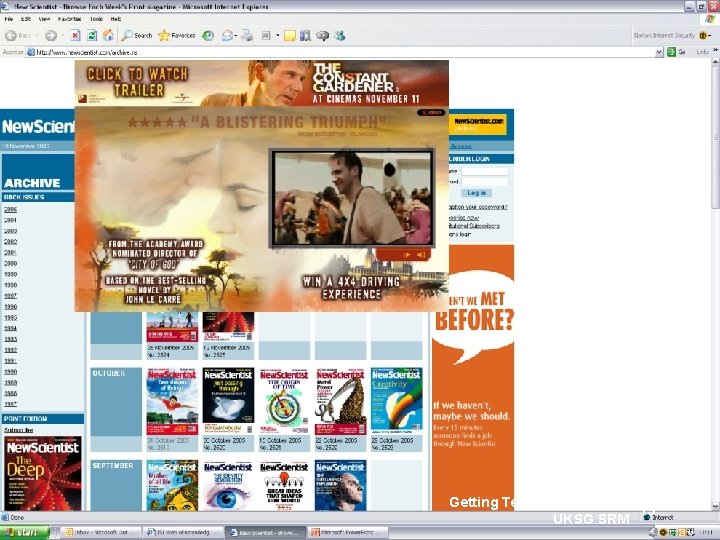Viewport: 720px width, 540px height.
Task: Click the NewScientist.com yellow badge
Action: (x=479, y=124)
